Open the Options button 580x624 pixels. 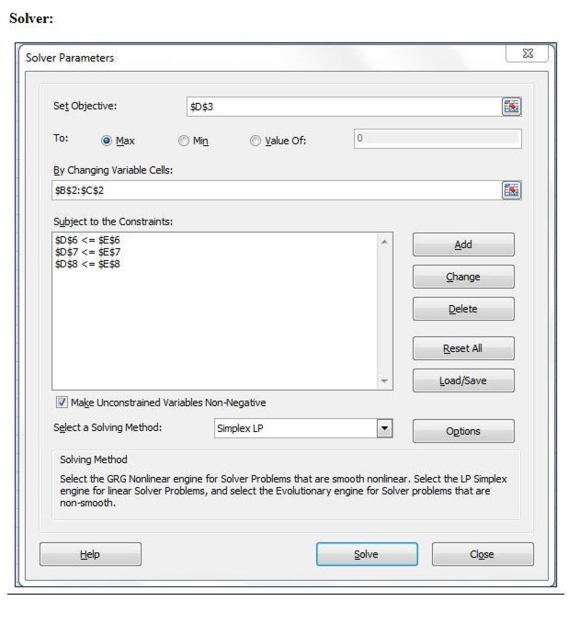tap(463, 431)
